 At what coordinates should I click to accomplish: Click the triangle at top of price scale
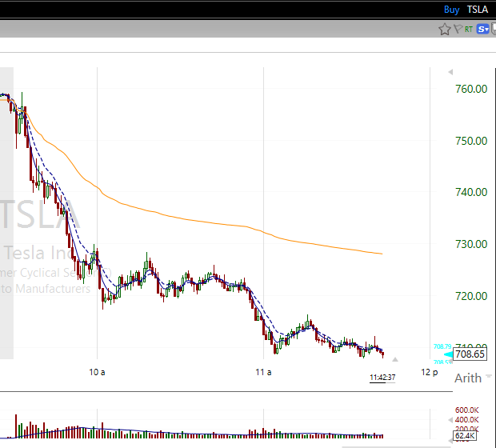pos(450,72)
